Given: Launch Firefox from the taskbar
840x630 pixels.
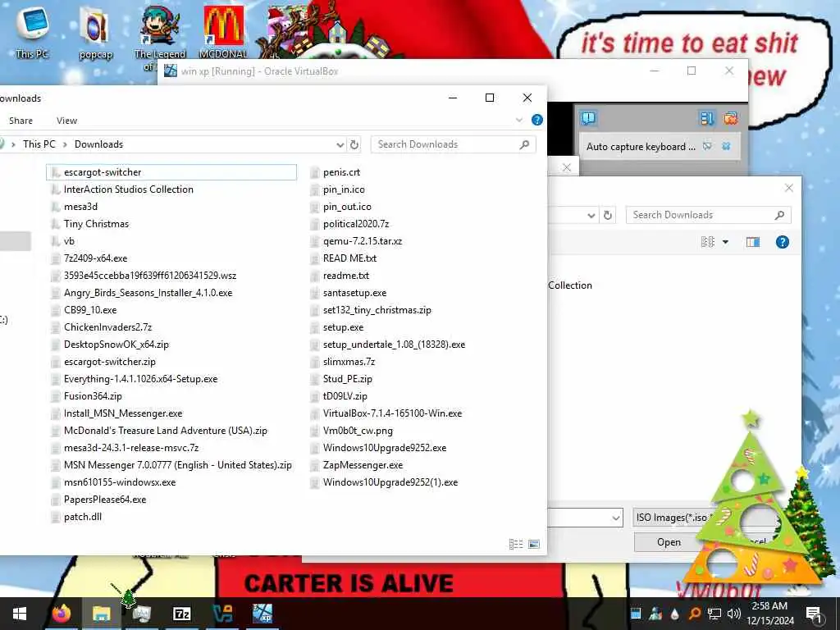Looking at the screenshot, I should click(62, 614).
